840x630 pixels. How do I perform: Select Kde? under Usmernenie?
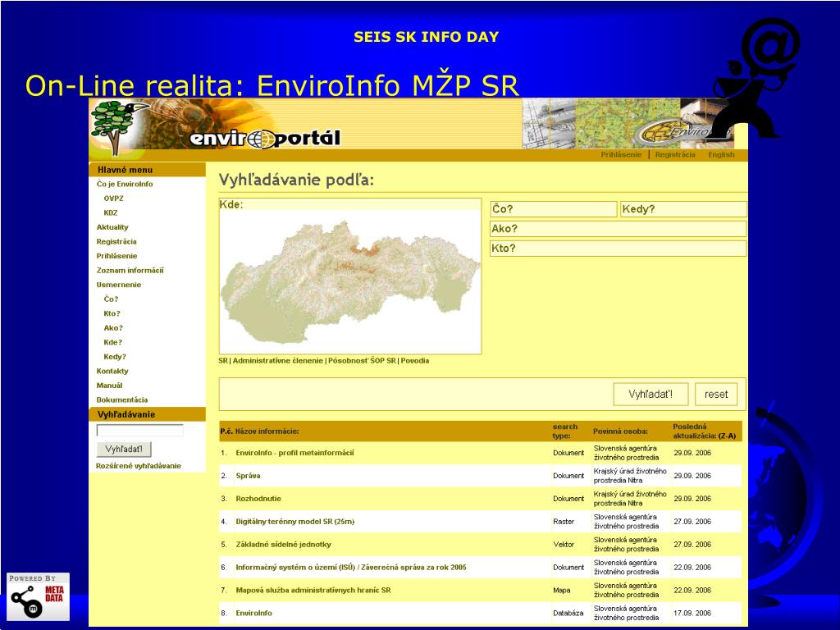point(113,343)
